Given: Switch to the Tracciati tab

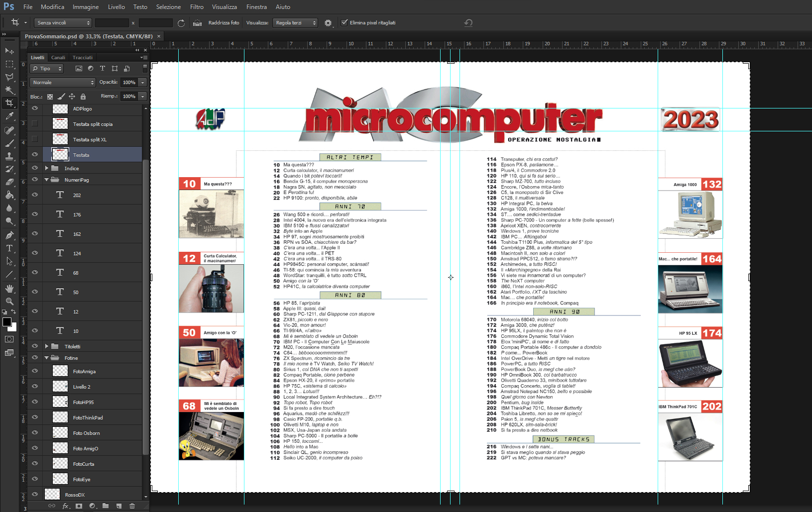Looking at the screenshot, I should pos(83,58).
